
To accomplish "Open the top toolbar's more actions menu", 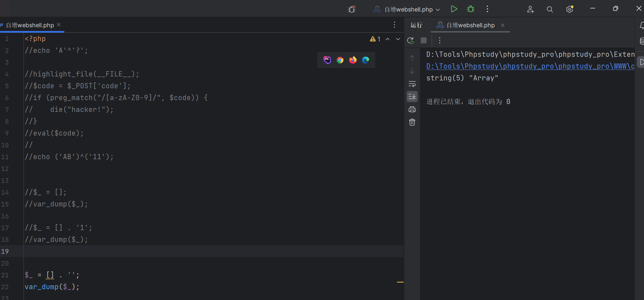I will click(x=487, y=9).
